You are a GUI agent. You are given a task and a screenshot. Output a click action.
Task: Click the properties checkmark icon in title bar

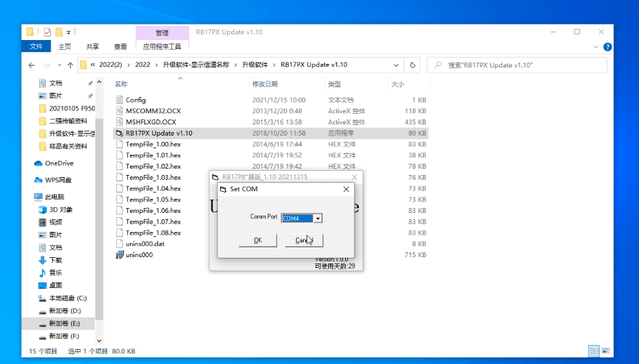47,32
